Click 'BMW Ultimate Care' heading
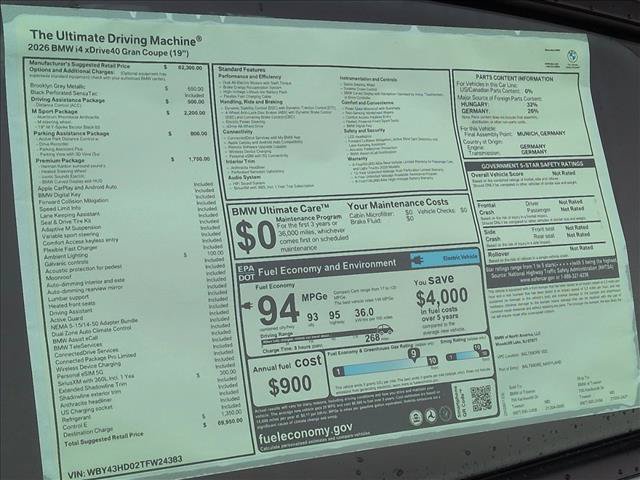This screenshot has height=480, width=640. tap(281, 210)
